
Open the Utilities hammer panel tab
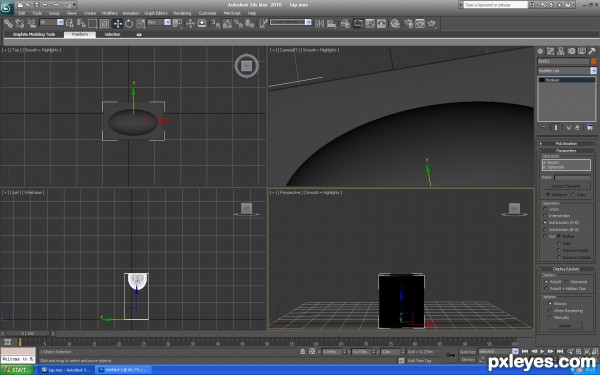(x=592, y=51)
